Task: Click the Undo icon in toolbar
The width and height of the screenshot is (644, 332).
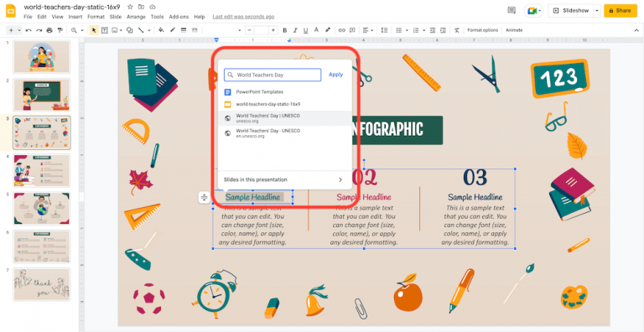Action: (29, 30)
